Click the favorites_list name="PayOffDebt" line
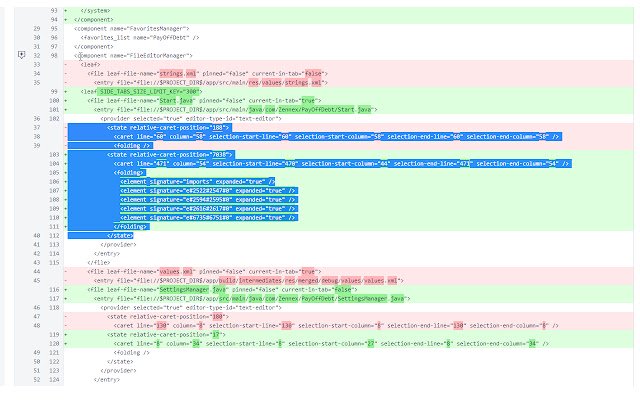640x400 pixels. tap(140, 38)
